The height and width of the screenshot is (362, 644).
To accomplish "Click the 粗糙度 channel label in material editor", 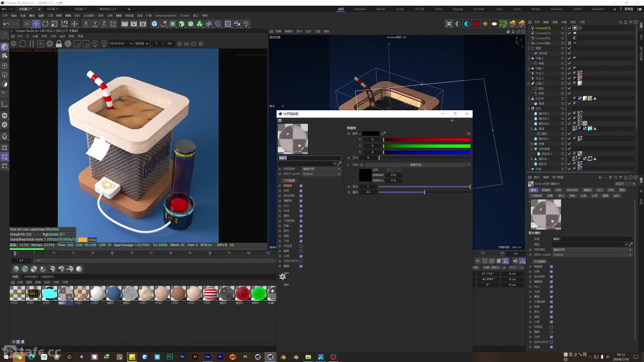I will 288,186.
